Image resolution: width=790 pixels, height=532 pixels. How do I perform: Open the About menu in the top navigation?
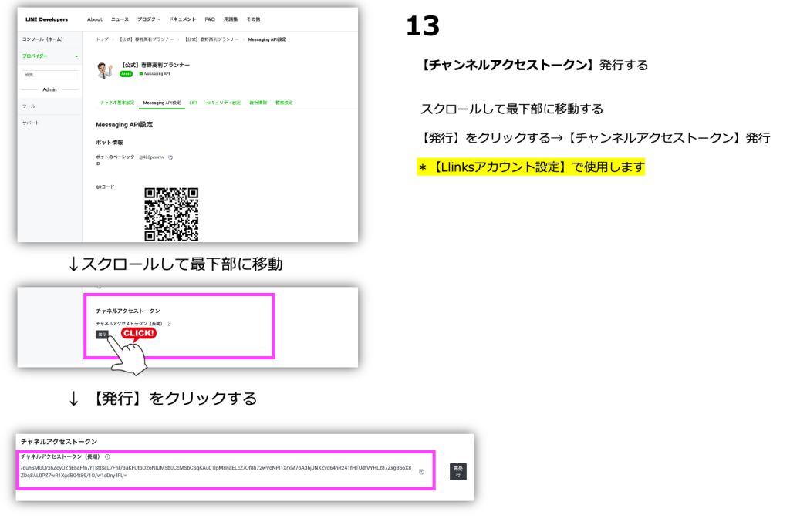95,19
